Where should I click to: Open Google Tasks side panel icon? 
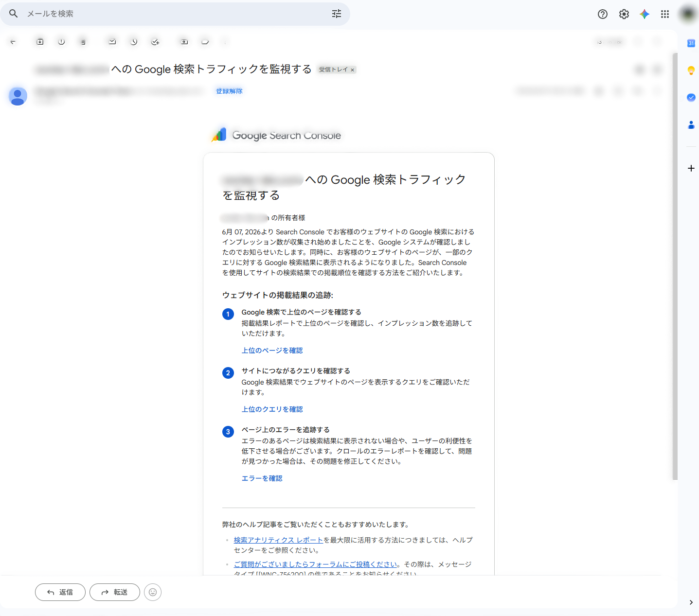pos(691,98)
